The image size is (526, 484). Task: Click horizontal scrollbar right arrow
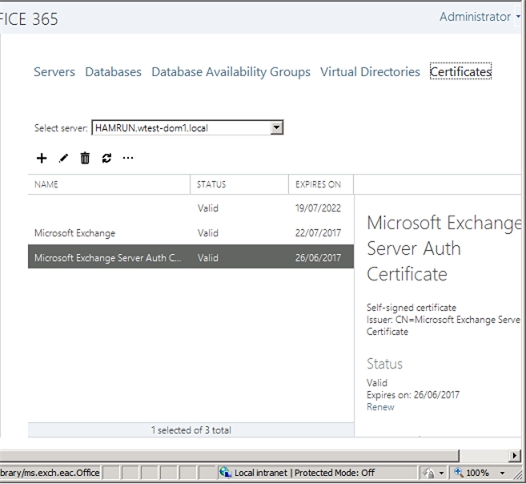[514, 456]
